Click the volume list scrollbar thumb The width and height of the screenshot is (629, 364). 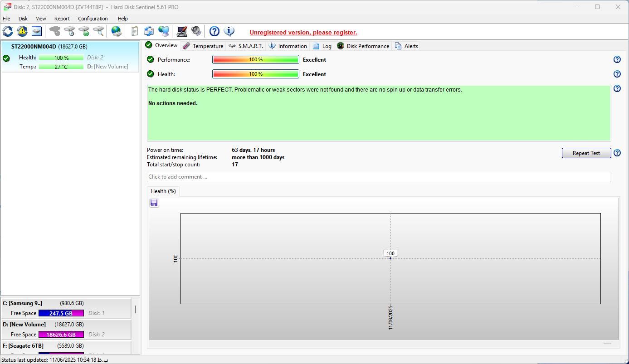click(x=136, y=310)
